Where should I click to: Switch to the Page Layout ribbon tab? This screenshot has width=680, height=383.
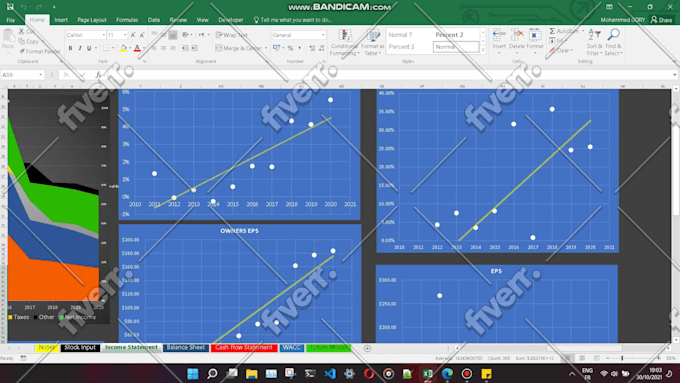pos(92,20)
